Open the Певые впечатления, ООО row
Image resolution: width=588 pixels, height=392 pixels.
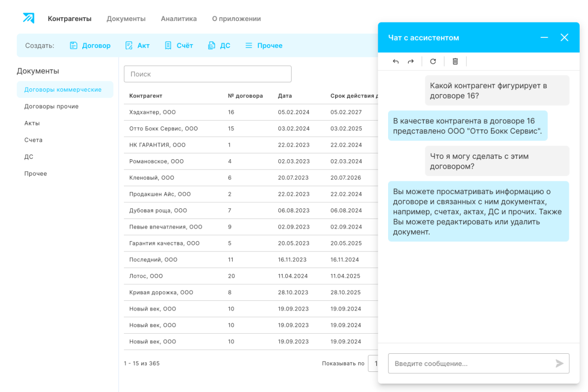click(x=251, y=227)
